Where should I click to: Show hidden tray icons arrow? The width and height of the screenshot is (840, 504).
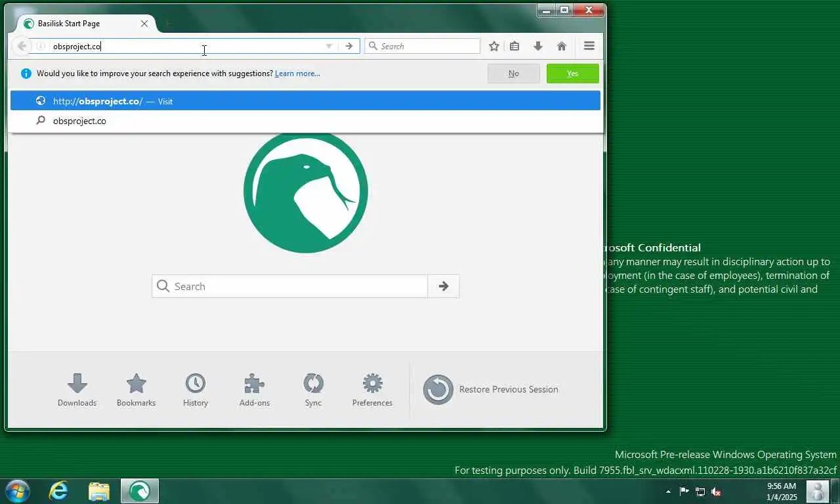pyautogui.click(x=668, y=492)
